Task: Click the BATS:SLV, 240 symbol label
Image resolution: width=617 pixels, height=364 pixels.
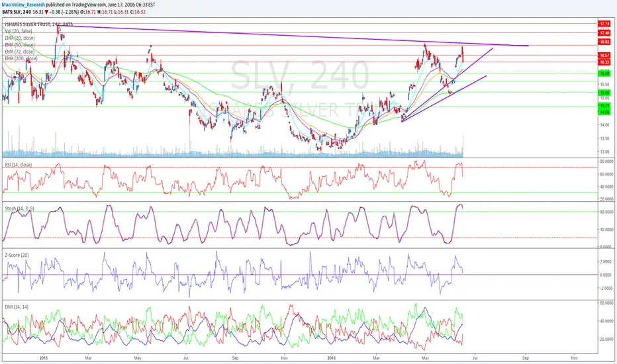Action: [17, 12]
